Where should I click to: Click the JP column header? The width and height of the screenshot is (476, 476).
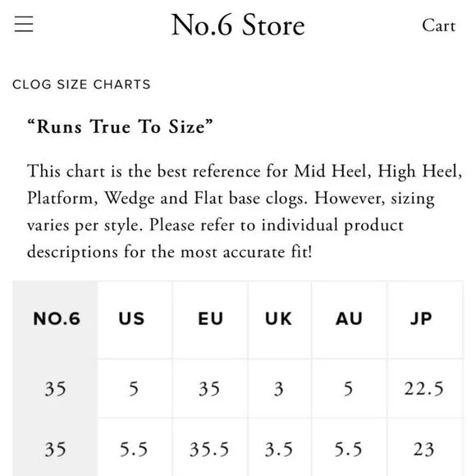pyautogui.click(x=421, y=318)
